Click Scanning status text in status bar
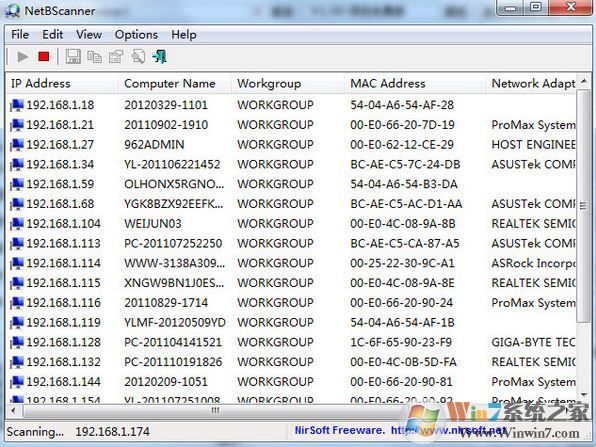This screenshot has height=447, width=596. pos(35,432)
